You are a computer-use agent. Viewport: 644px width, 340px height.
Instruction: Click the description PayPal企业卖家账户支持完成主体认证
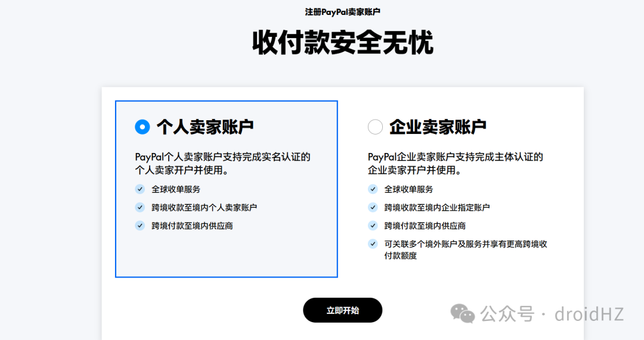(456, 163)
